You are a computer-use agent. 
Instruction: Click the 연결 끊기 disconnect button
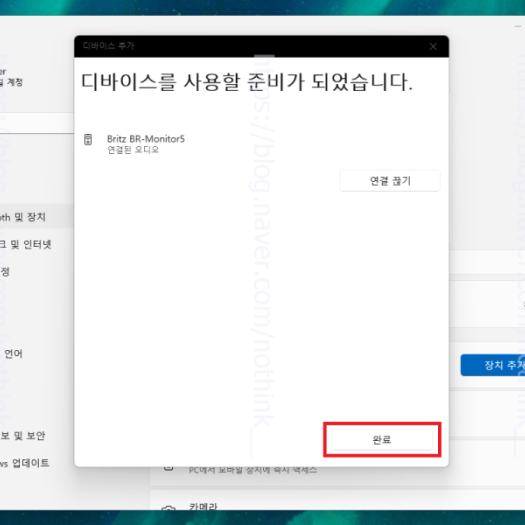[x=390, y=181]
